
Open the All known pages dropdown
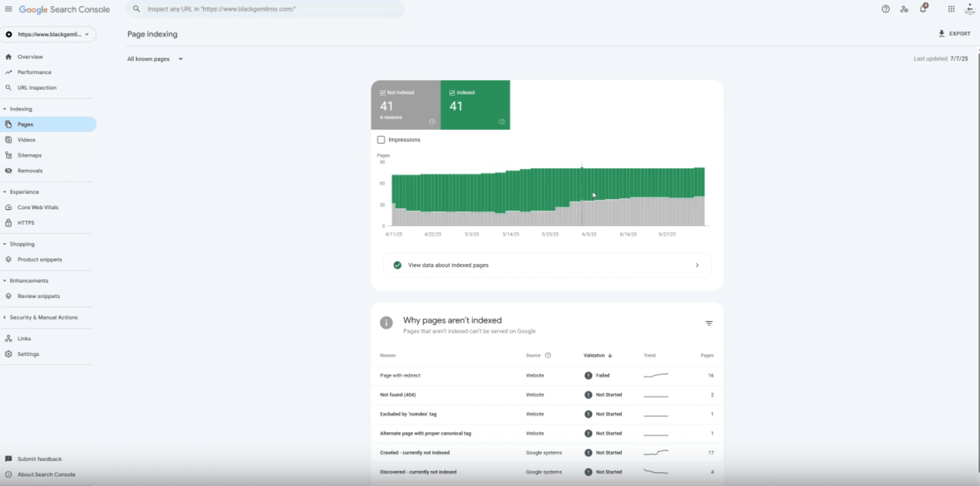(155, 59)
